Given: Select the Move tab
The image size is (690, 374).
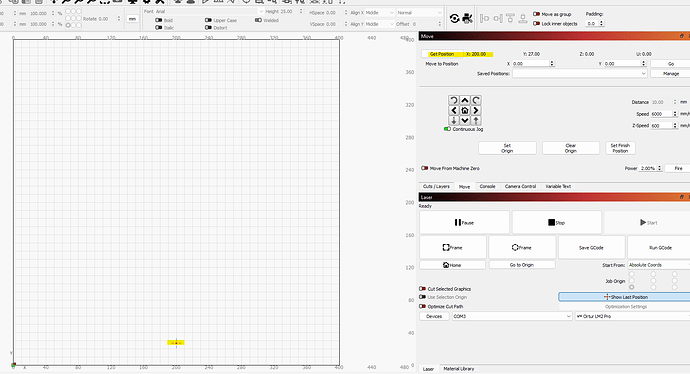Looking at the screenshot, I should coord(464,187).
